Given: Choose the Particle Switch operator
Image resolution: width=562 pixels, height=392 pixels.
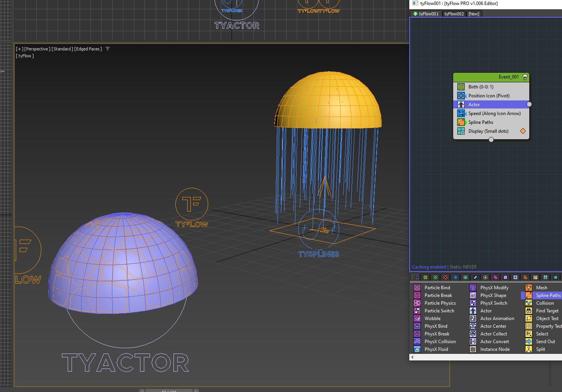Looking at the screenshot, I should [x=434, y=311].
